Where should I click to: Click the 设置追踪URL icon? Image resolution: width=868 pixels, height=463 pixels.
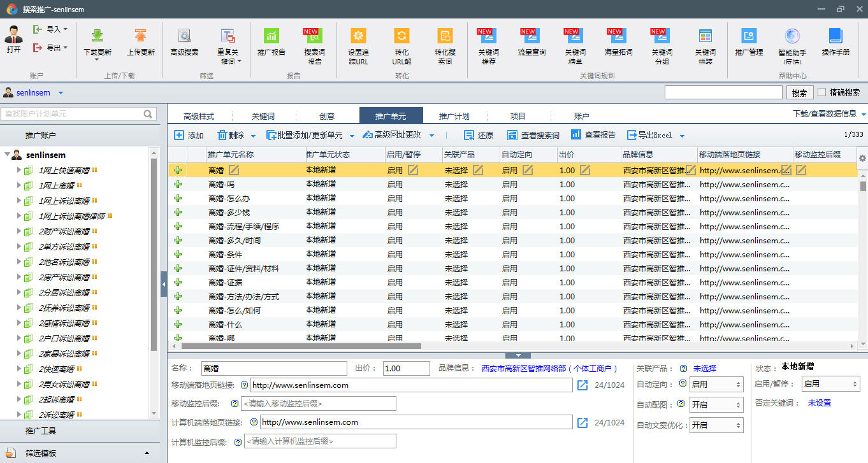(358, 36)
